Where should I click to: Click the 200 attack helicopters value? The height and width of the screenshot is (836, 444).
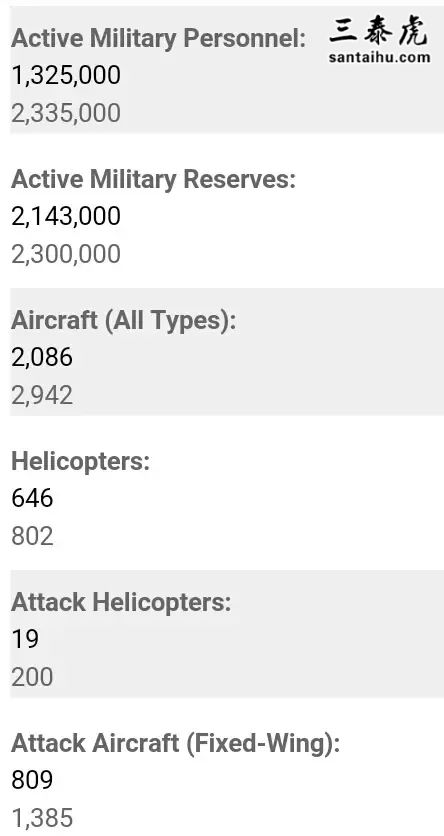pyautogui.click(x=32, y=677)
